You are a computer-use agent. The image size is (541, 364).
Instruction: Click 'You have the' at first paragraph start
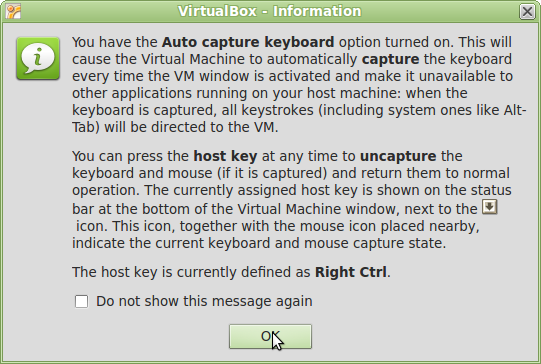115,42
